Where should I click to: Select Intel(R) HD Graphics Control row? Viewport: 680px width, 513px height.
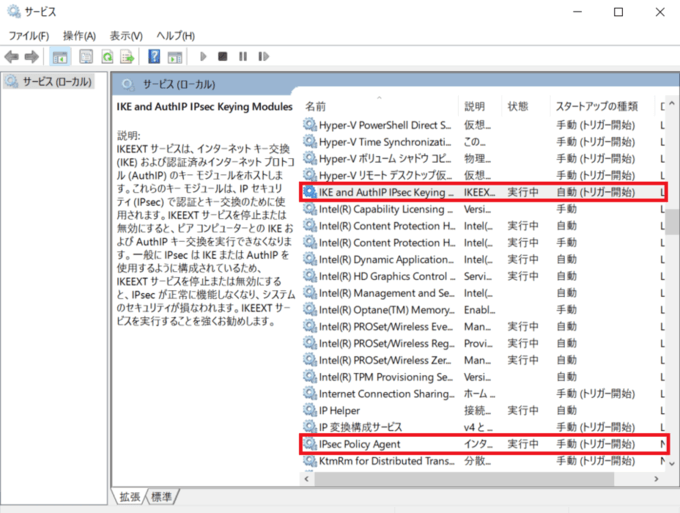[483, 276]
